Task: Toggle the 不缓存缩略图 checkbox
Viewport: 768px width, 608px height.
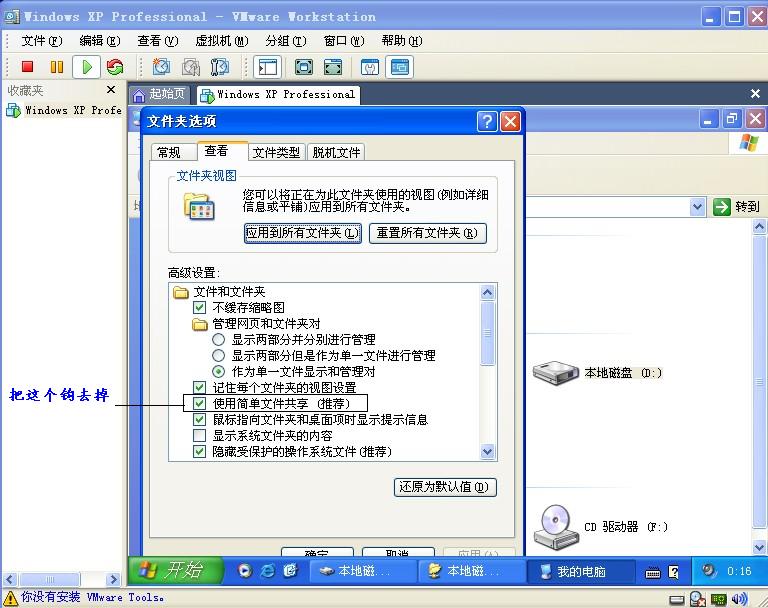Action: point(200,308)
